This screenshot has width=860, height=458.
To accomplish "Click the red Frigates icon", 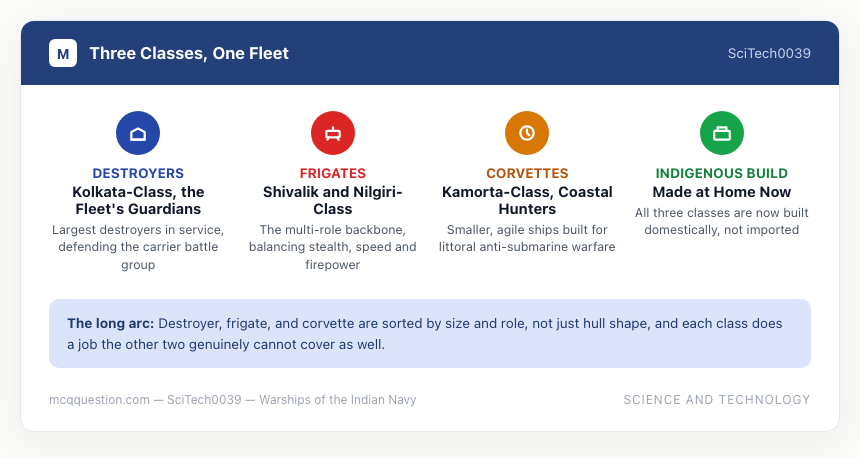I will (333, 133).
